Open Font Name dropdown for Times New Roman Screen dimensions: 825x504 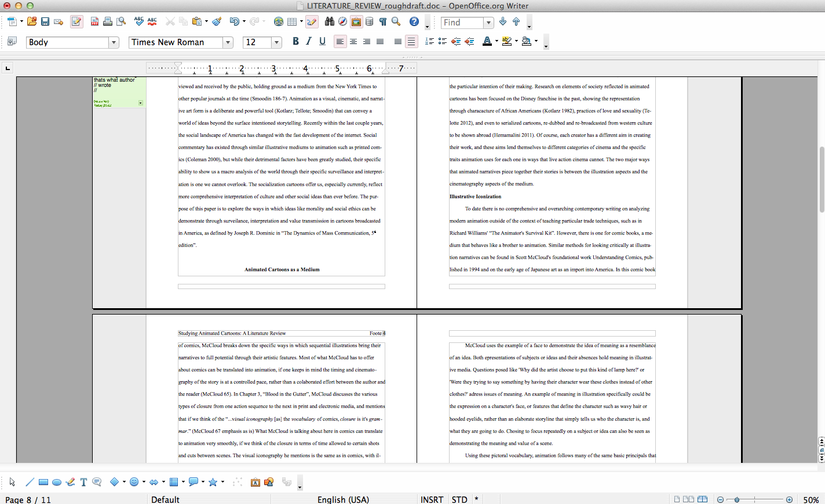pos(228,42)
